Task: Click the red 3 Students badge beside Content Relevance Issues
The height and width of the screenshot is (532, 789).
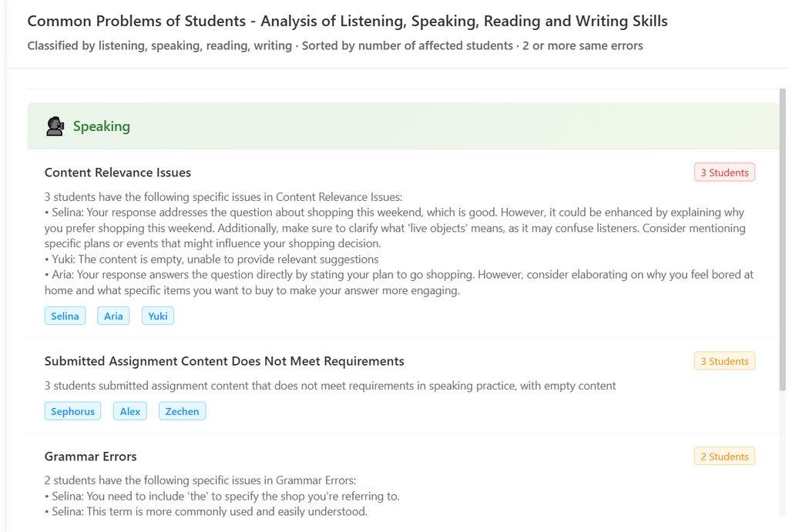Action: 724,172
